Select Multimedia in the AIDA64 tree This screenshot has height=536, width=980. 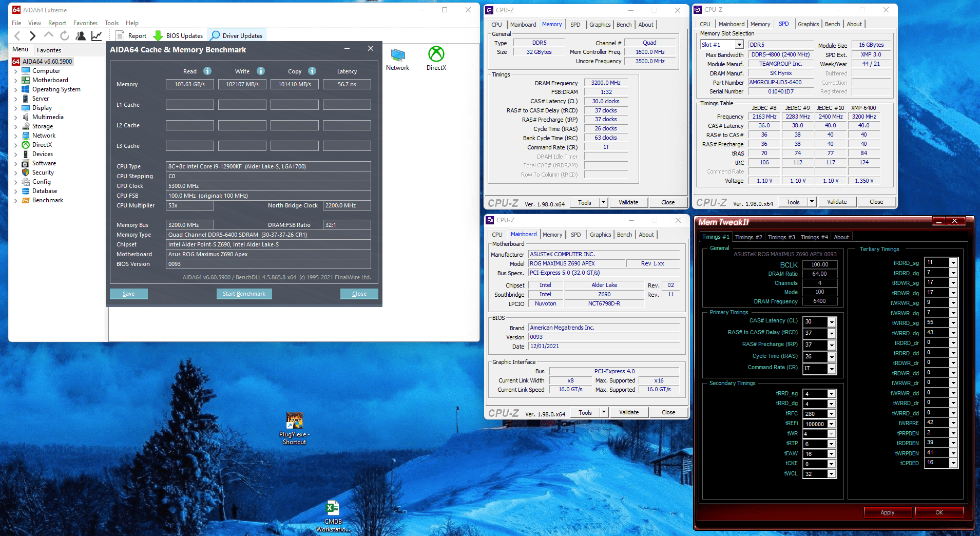point(48,117)
